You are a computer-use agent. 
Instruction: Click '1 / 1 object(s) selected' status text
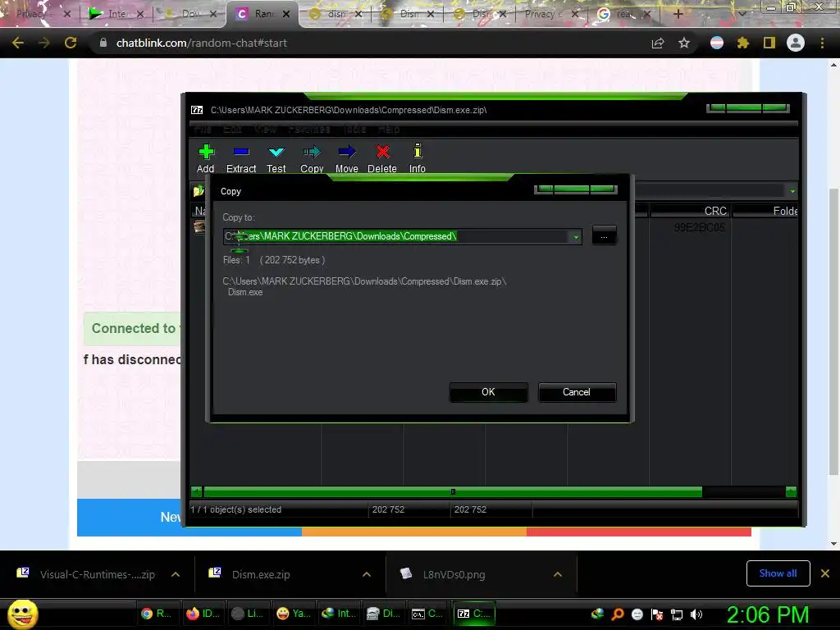click(235, 509)
